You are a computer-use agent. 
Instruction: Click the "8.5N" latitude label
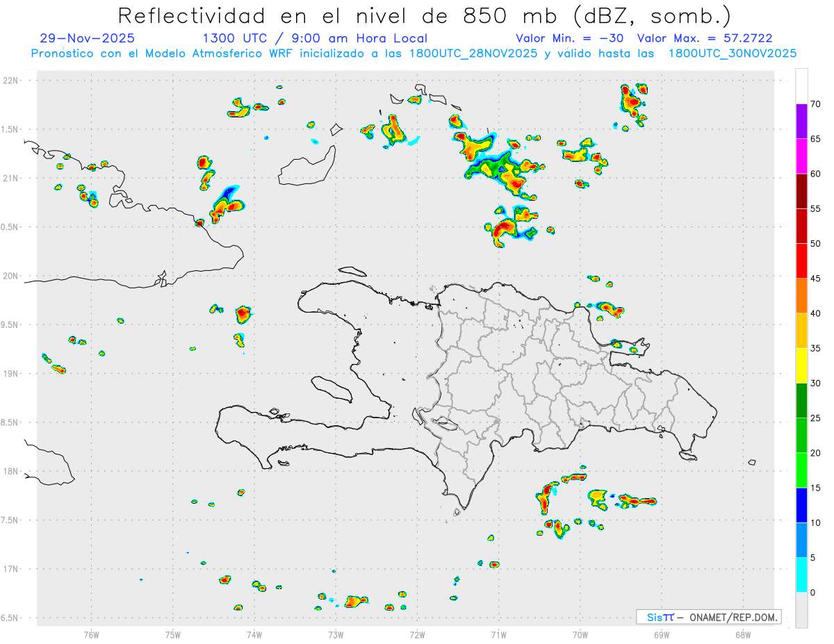(10, 422)
